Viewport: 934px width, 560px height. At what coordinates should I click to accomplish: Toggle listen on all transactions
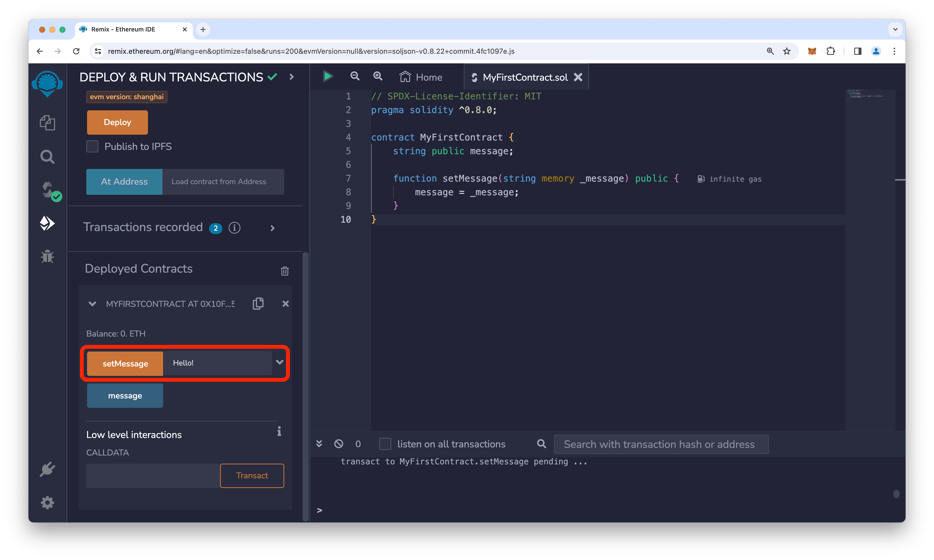click(385, 444)
